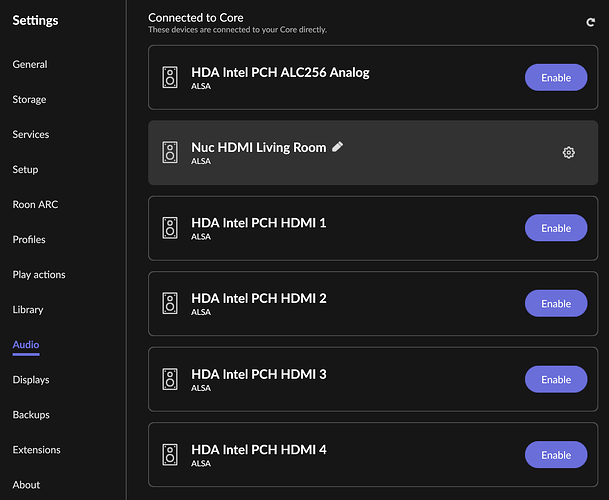Enable the HDA Intel PCH ALC256 Analog device

[x=556, y=77]
